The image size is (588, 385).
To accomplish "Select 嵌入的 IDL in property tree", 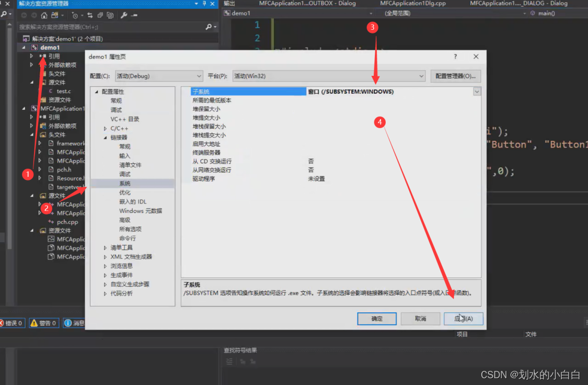I will click(133, 202).
